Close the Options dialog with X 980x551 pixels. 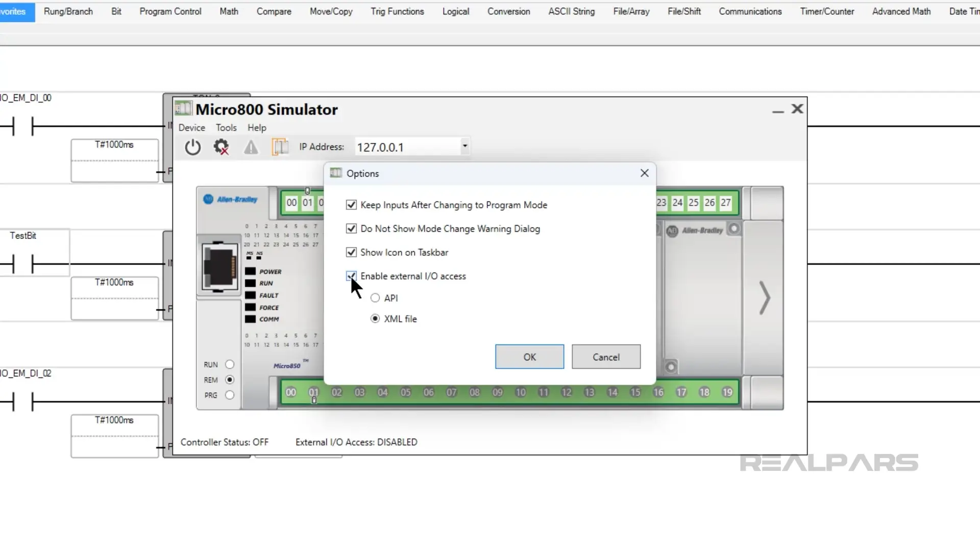645,173
